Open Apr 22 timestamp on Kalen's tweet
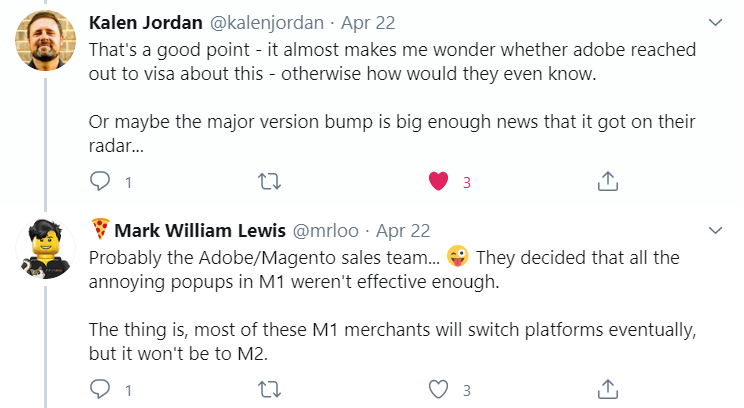Image resolution: width=744 pixels, height=408 pixels. point(368,23)
